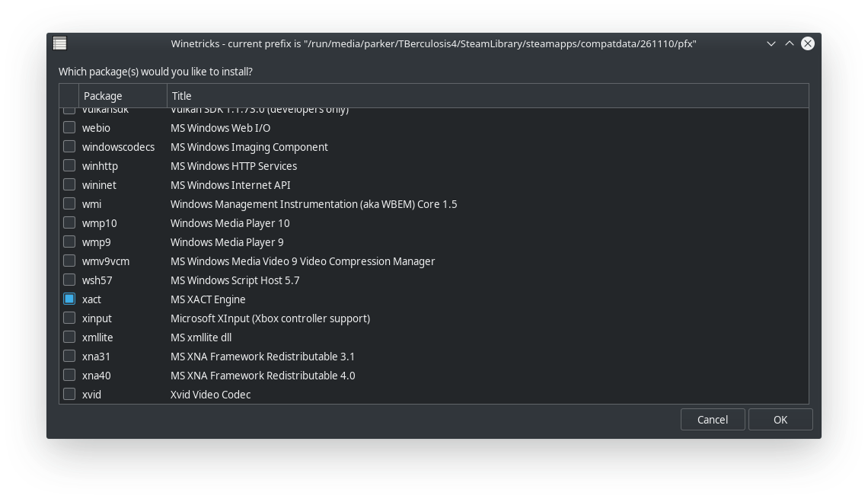Tick the xna40 checkbox
Screen dimensions: 868x499
tap(69, 375)
